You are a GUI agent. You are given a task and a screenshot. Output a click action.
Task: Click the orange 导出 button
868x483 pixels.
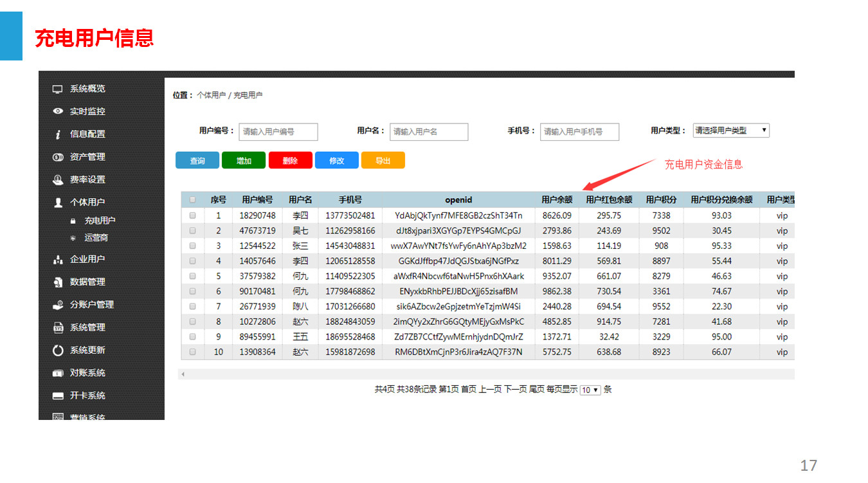pos(383,161)
